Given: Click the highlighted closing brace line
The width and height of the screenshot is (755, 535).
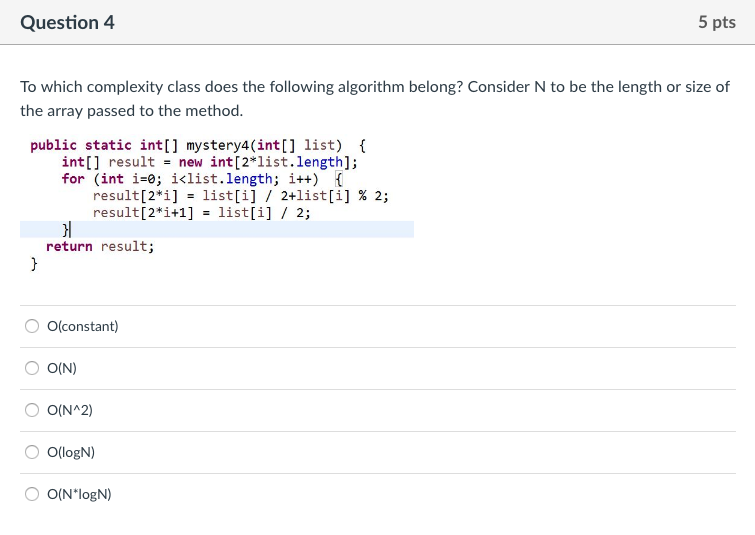Looking at the screenshot, I should tap(67, 230).
